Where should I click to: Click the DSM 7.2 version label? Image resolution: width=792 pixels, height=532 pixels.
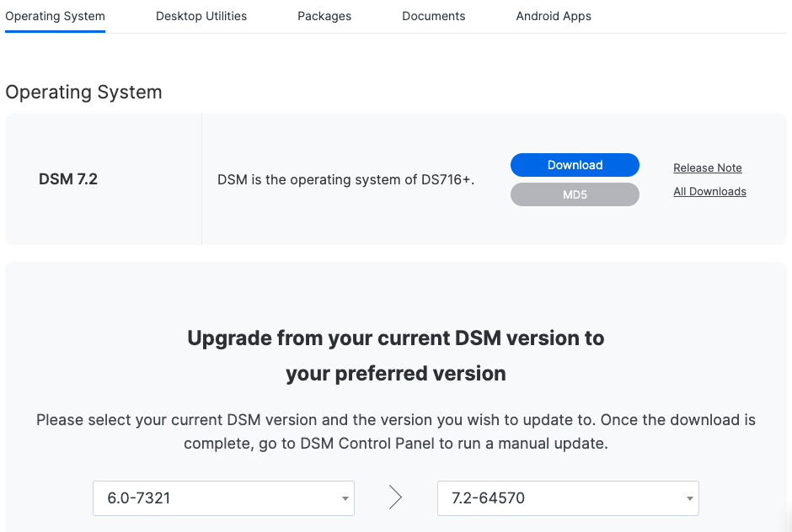point(68,179)
